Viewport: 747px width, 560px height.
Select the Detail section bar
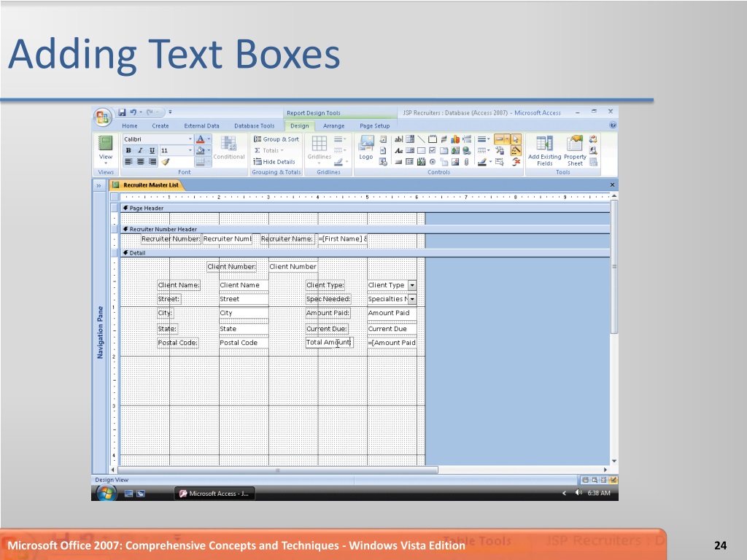pyautogui.click(x=365, y=253)
